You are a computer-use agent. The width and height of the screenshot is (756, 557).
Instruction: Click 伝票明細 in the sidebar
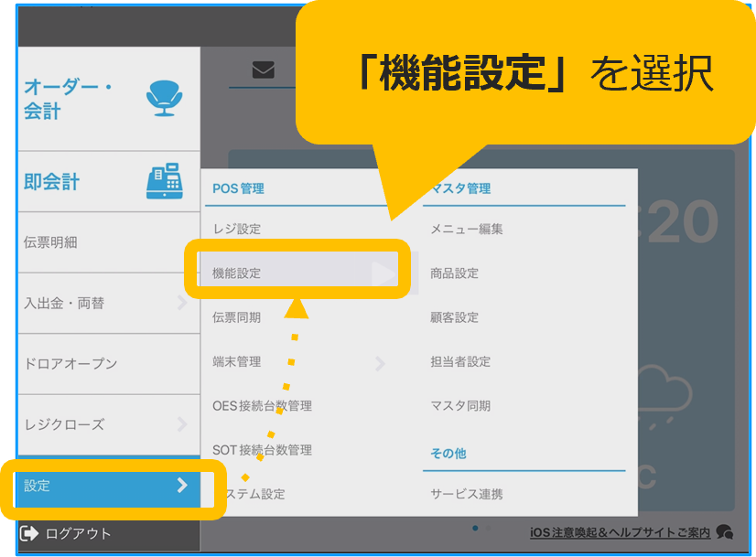pyautogui.click(x=50, y=242)
